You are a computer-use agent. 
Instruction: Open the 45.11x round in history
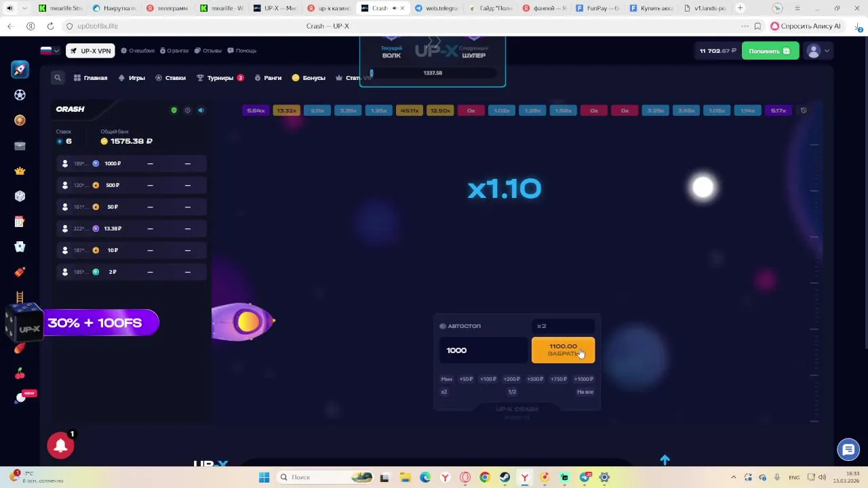point(409,110)
